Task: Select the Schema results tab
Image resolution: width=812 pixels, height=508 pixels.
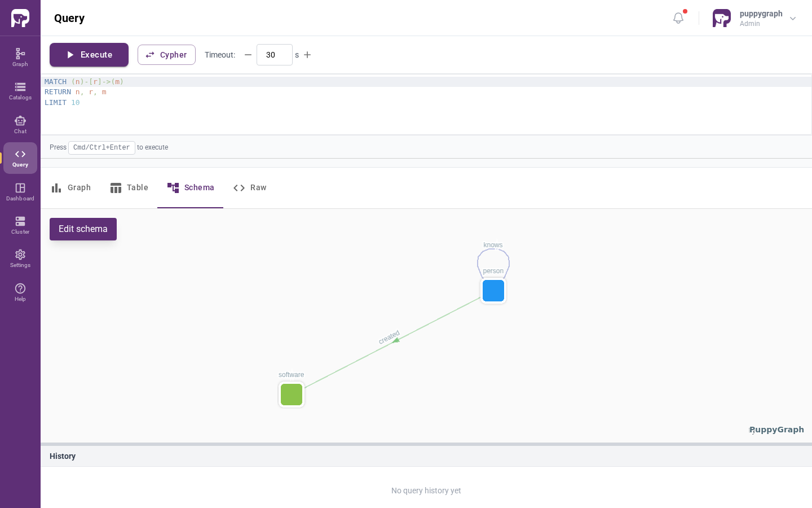Action: (191, 188)
